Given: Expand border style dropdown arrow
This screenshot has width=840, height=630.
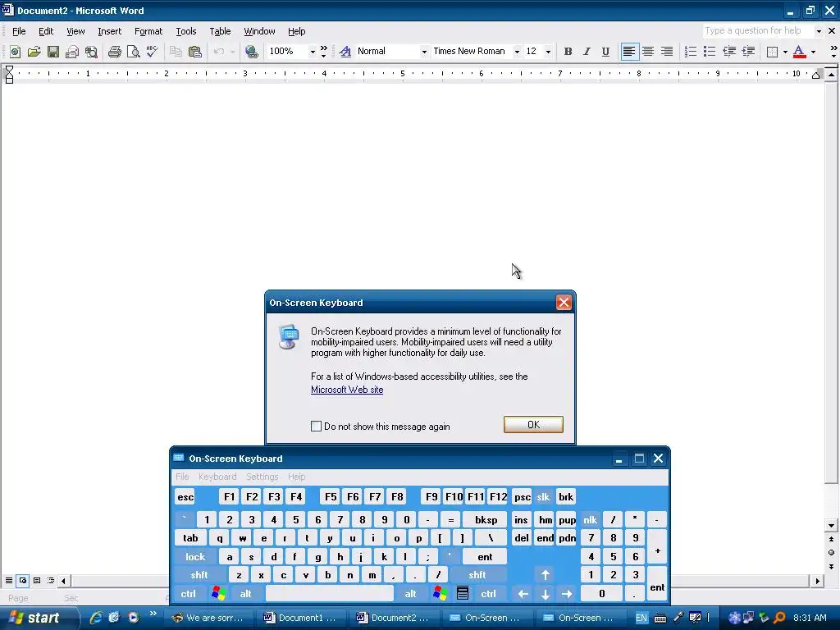Looking at the screenshot, I should pos(785,52).
